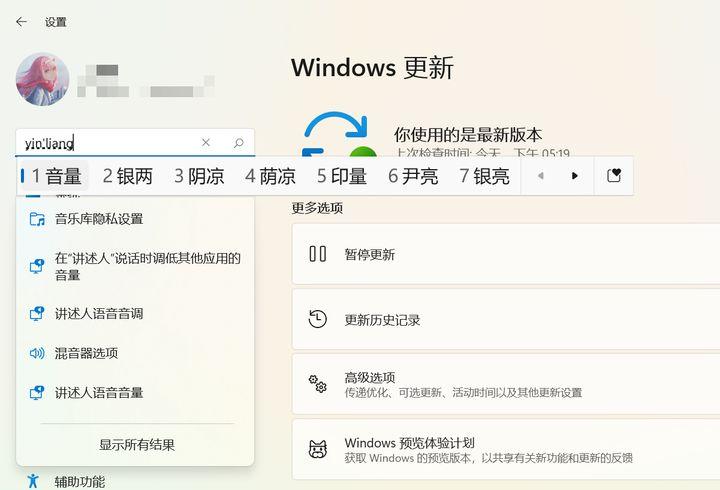Open the 暂停更新 option
The image size is (720, 490).
(x=506, y=254)
